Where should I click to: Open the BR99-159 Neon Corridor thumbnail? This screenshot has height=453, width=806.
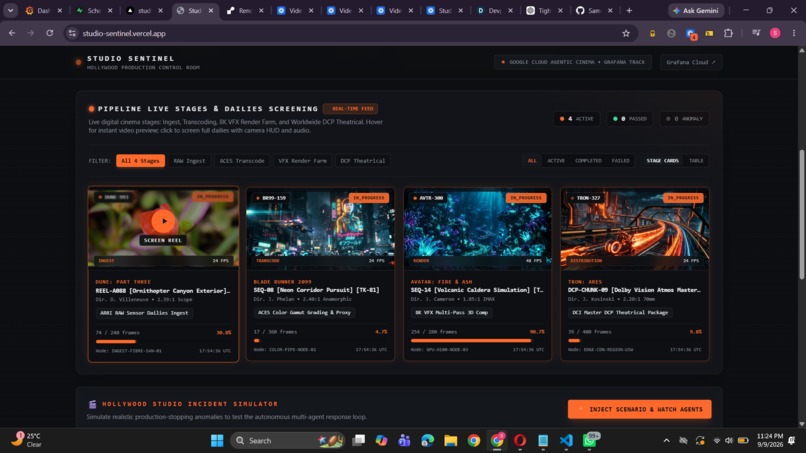[x=320, y=229]
